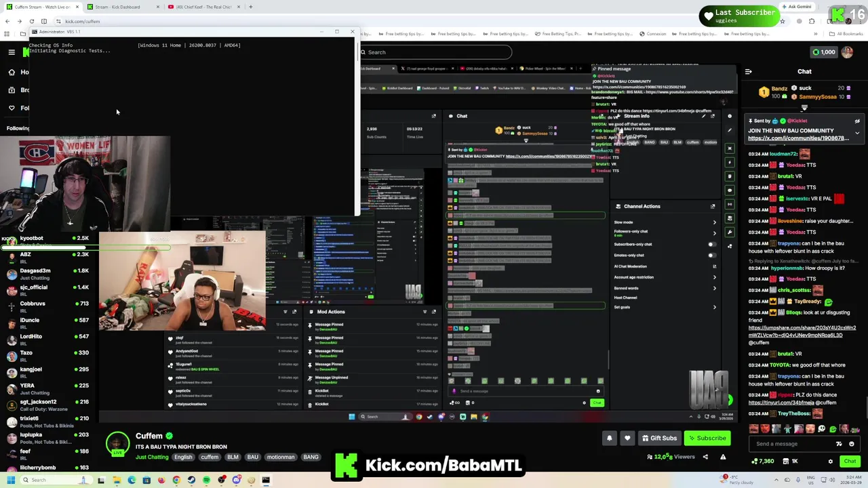Click the green Subscribe button
The image size is (868, 488).
tap(707, 438)
